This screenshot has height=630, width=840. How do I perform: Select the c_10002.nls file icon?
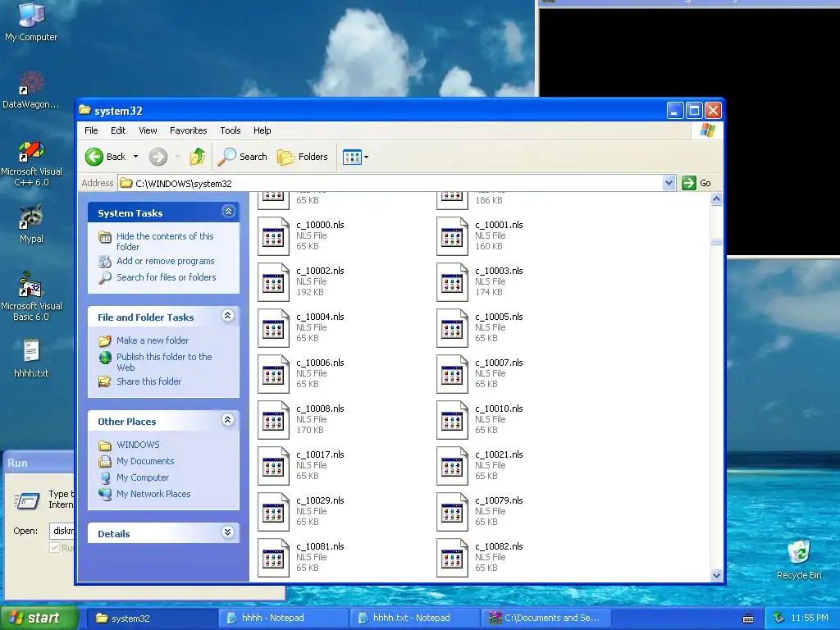point(273,282)
